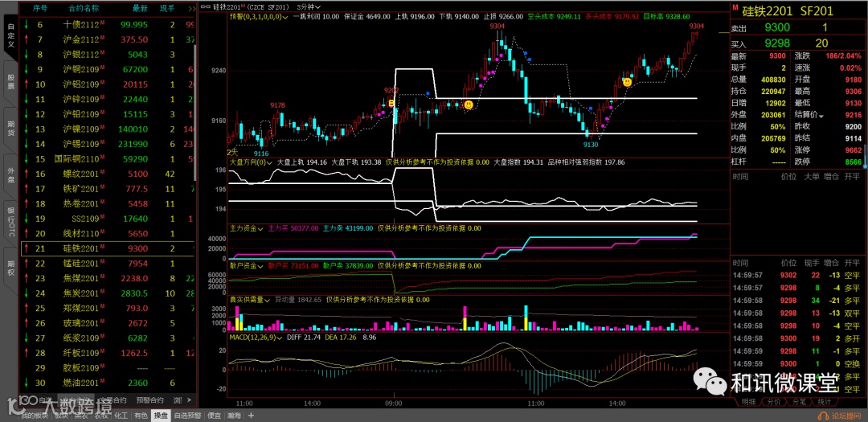Select the 热卷2201 row
The width and height of the screenshot is (868, 422).
pyautogui.click(x=108, y=204)
